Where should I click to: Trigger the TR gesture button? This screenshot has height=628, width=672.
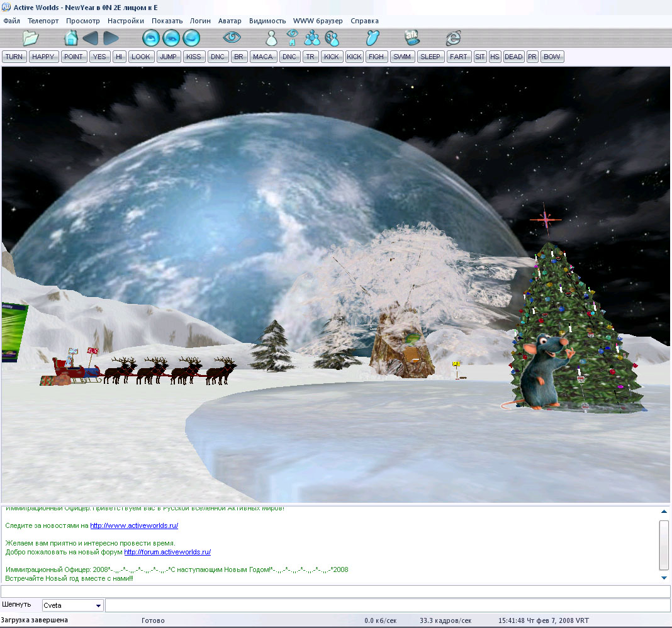311,57
